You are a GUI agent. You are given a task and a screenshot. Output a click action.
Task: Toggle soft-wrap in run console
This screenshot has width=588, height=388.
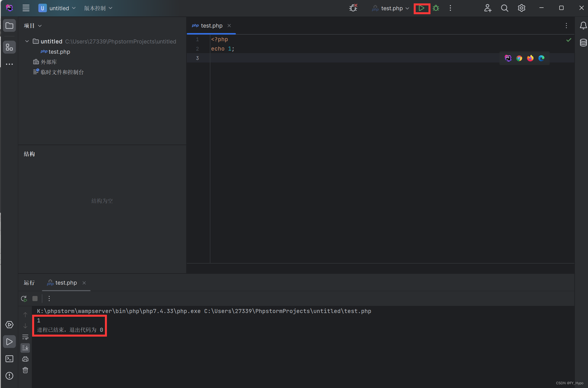(25, 337)
